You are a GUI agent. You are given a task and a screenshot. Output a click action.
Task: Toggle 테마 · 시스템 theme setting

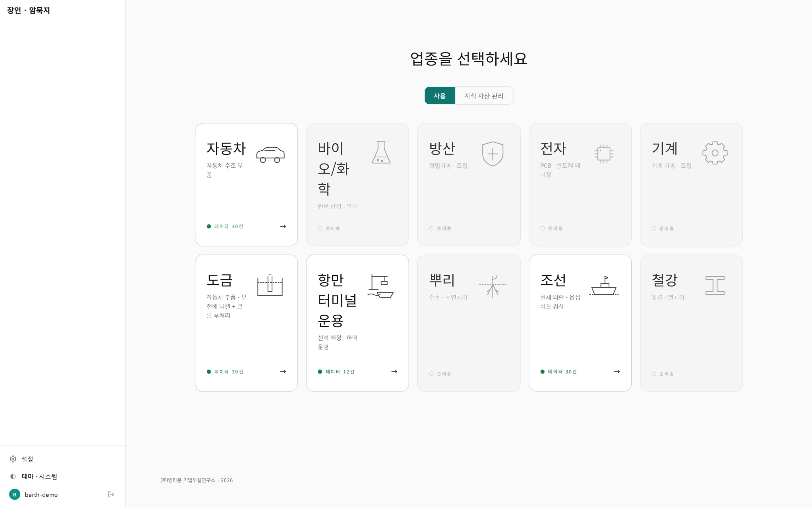39,476
